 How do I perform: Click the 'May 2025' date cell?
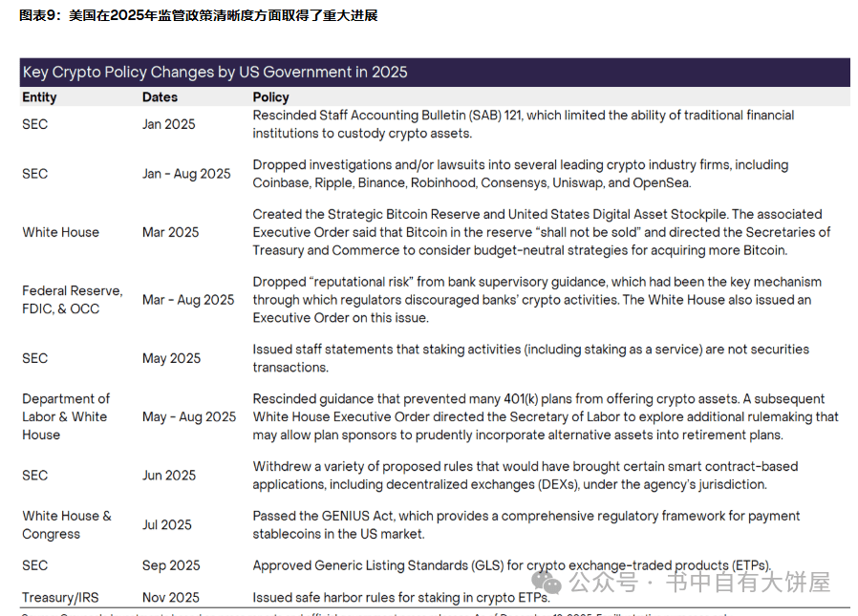pyautogui.click(x=171, y=358)
